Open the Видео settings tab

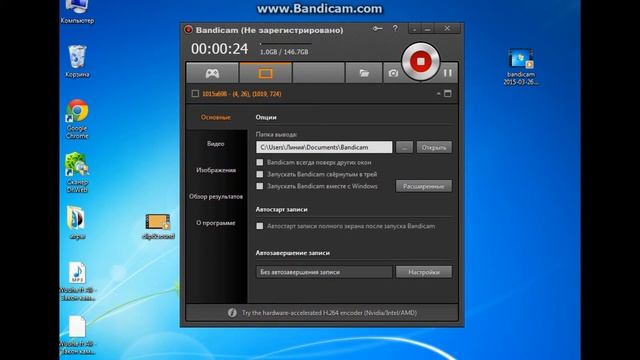[216, 144]
